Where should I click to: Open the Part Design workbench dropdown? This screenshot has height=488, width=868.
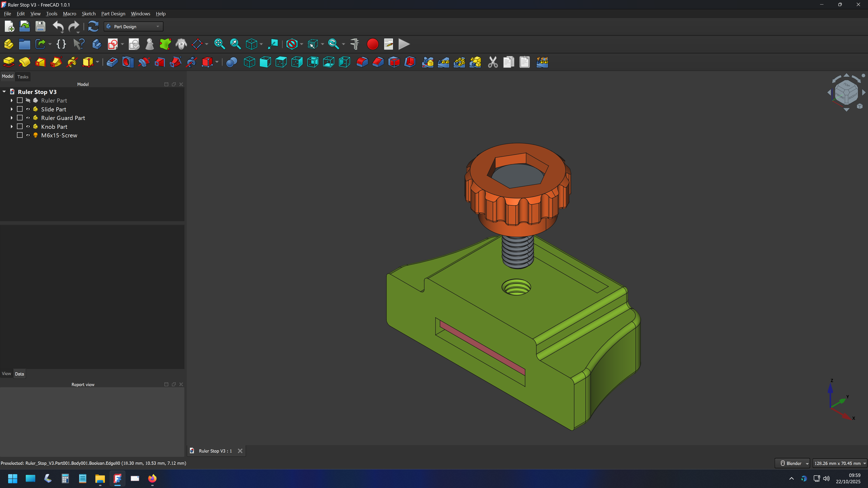[133, 27]
